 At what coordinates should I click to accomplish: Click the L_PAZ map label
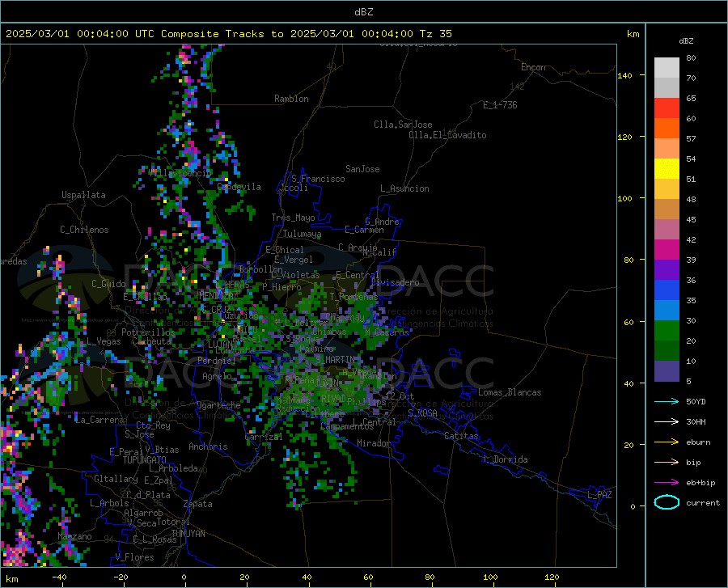[x=599, y=495]
